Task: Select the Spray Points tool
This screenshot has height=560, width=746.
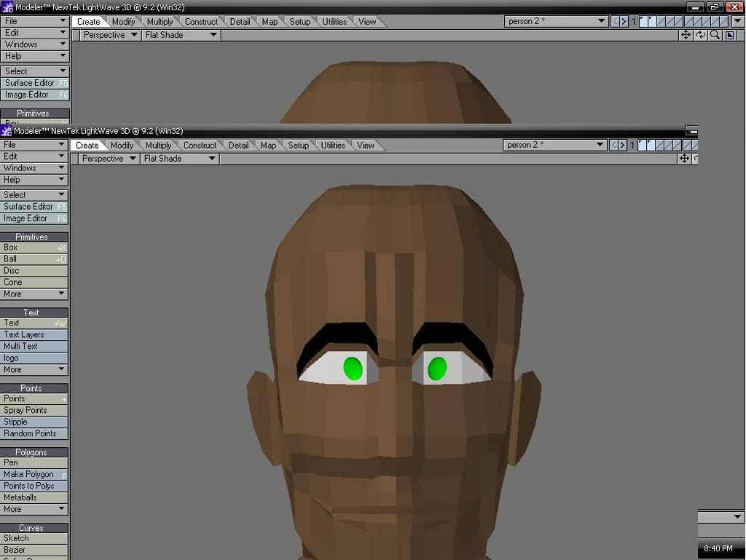Action: (x=34, y=410)
